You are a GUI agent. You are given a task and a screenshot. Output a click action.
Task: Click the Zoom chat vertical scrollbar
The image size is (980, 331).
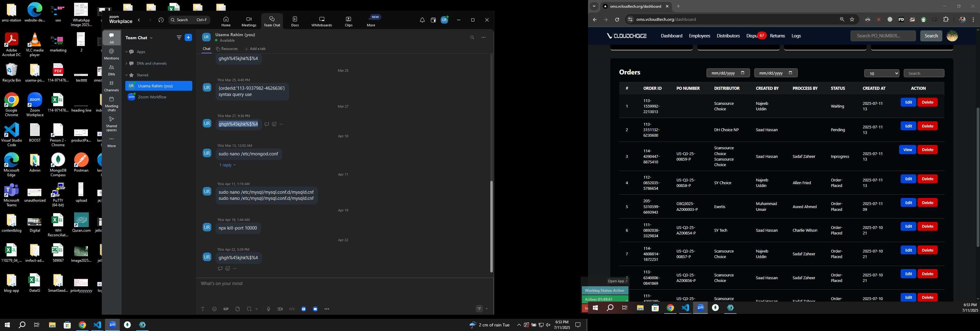491,226
